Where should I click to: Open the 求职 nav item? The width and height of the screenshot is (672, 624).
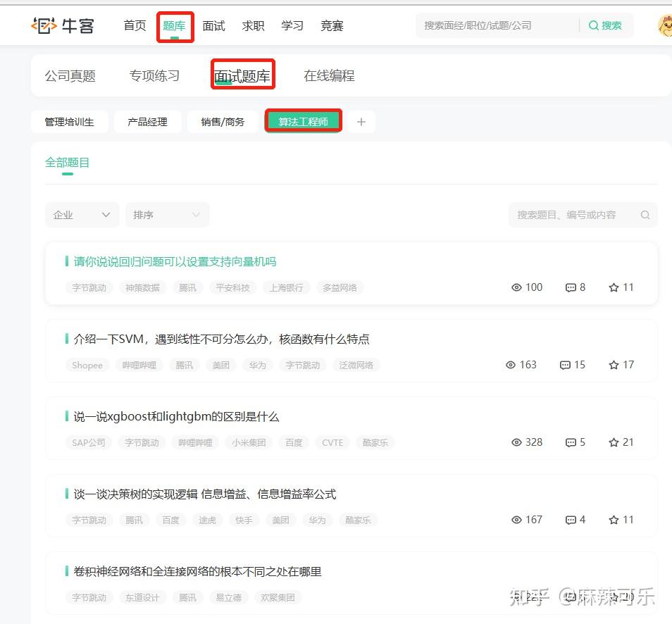pyautogui.click(x=253, y=26)
